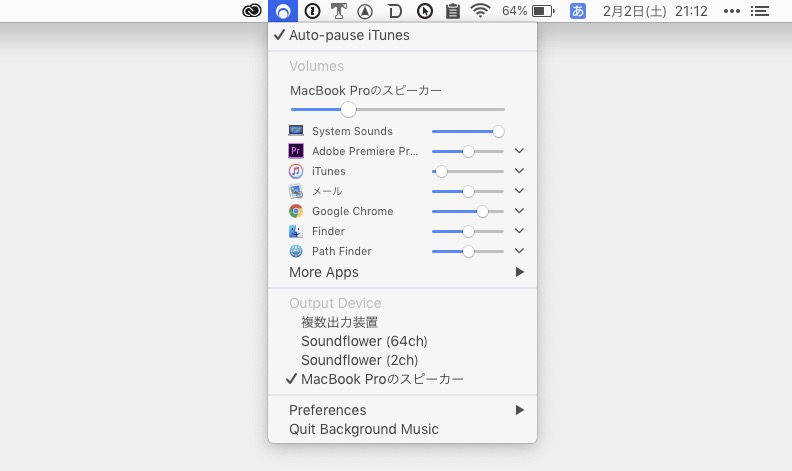The height and width of the screenshot is (471, 792).
Task: Select MacBook Proのスピーカー as output device
Action: (382, 379)
